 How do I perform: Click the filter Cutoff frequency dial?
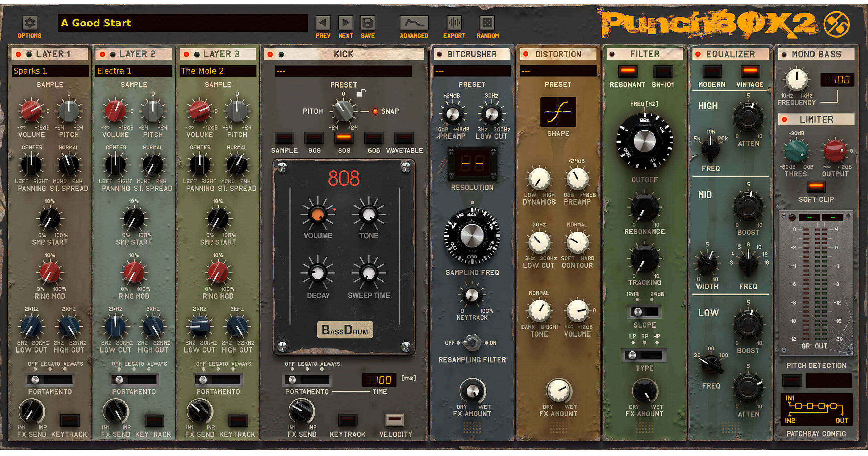point(645,141)
